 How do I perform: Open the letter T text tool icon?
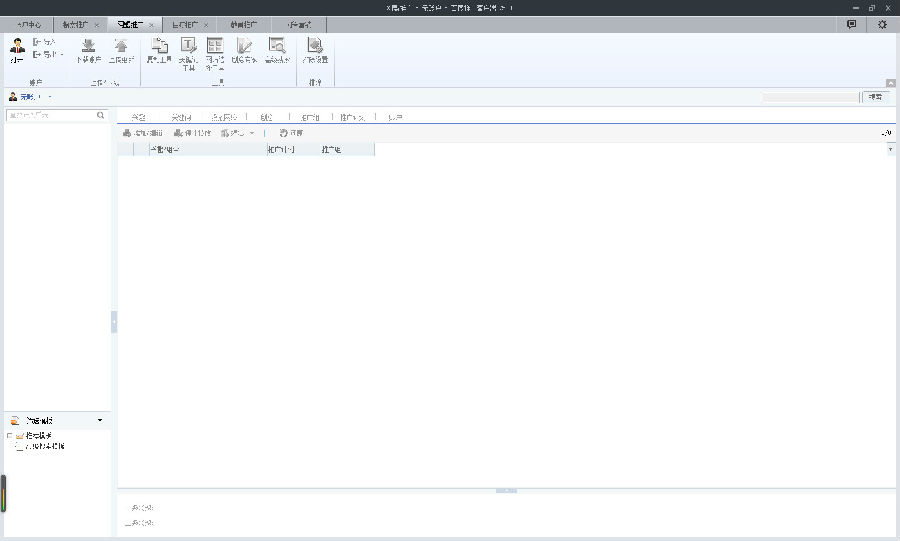188,45
